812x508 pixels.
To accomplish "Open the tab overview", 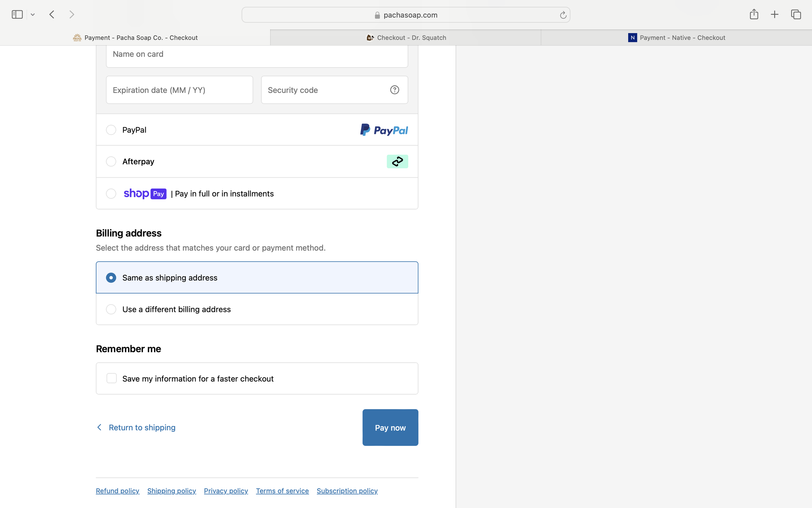I will click(x=795, y=14).
